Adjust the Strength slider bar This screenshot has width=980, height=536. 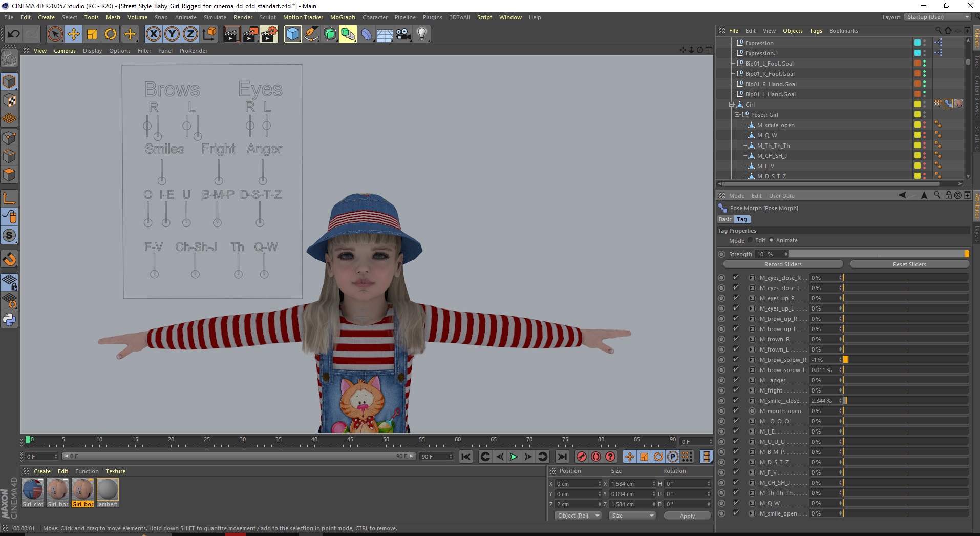click(x=879, y=254)
